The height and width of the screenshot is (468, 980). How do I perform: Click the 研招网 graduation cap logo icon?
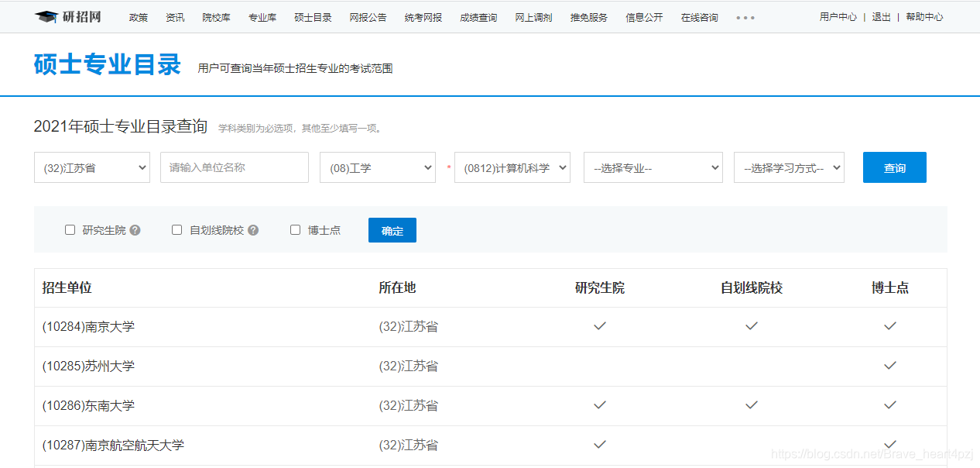[x=46, y=15]
